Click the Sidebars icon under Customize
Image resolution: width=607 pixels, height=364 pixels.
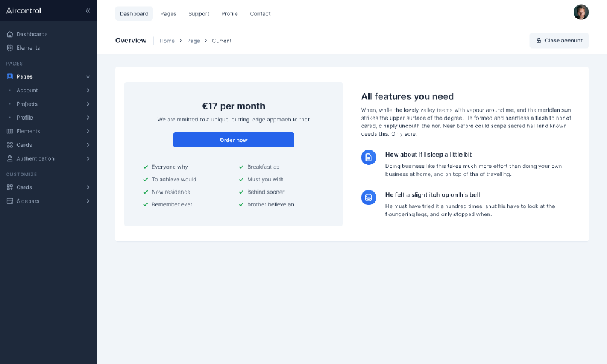(8, 201)
